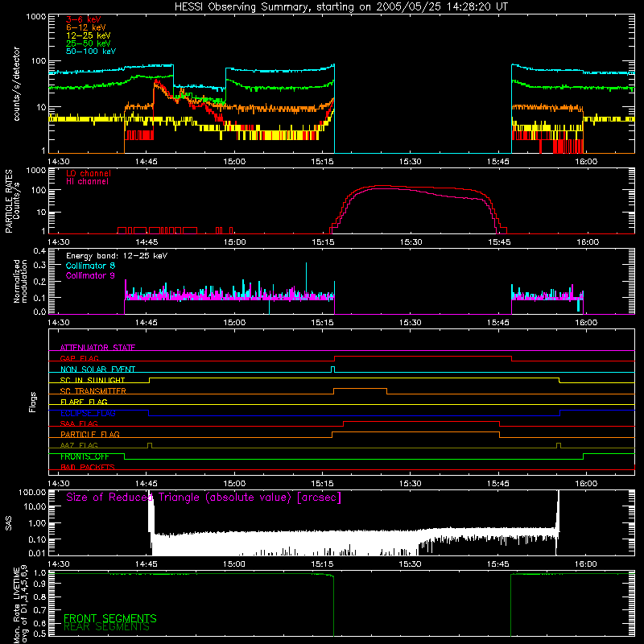Click the 100.00 tick on SAS y-axis

32,492
